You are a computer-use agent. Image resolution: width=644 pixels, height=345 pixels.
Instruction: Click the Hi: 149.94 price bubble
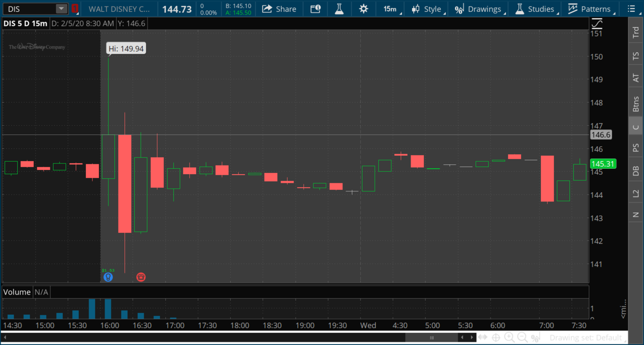126,48
